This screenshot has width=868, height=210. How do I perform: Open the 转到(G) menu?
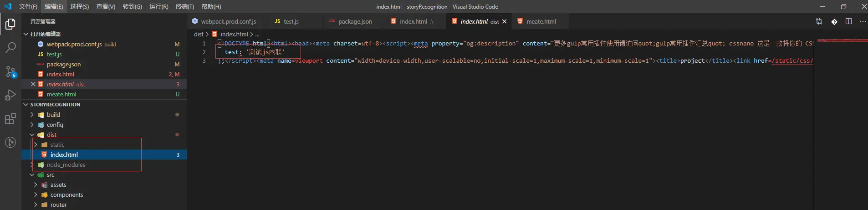point(132,6)
